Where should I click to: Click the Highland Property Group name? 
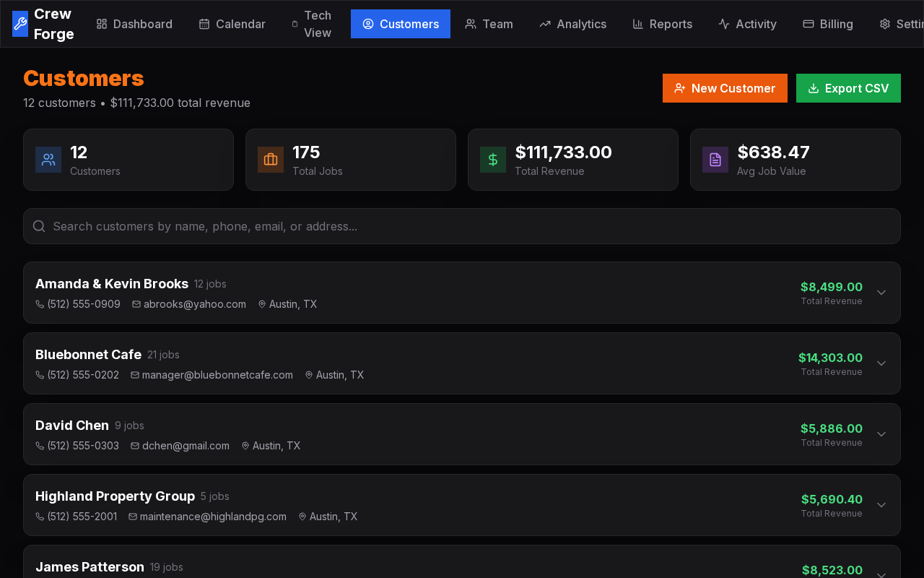(115, 496)
